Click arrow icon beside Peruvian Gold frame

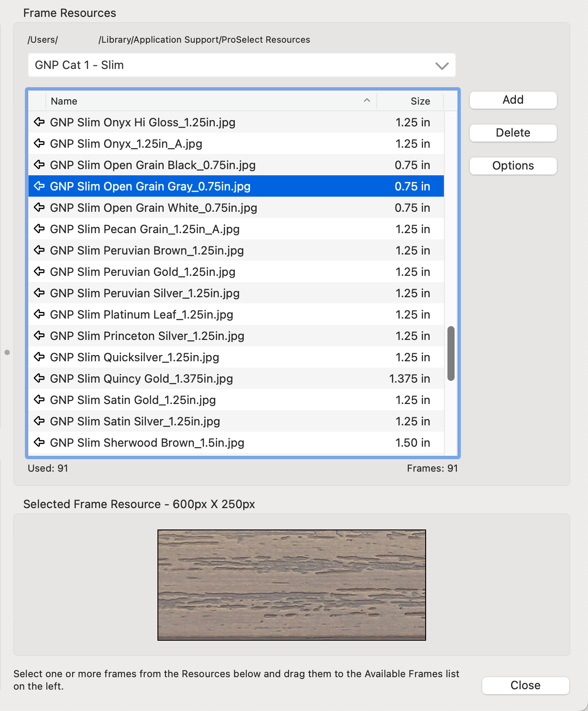[39, 271]
